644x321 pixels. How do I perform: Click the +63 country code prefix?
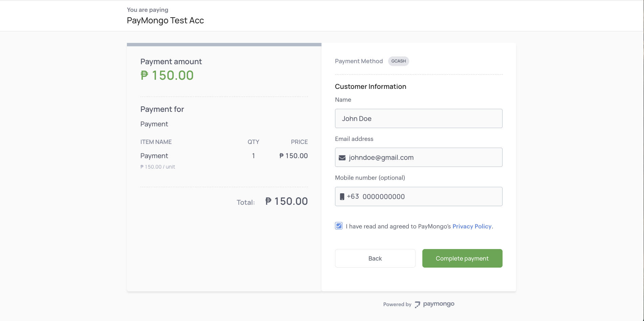[x=353, y=197]
